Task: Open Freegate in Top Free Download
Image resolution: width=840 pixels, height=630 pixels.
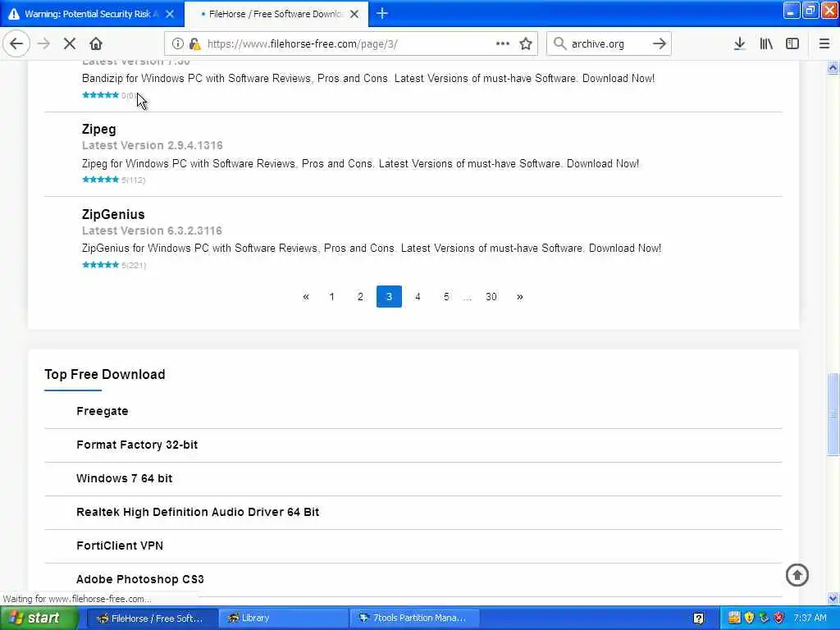Action: click(103, 411)
